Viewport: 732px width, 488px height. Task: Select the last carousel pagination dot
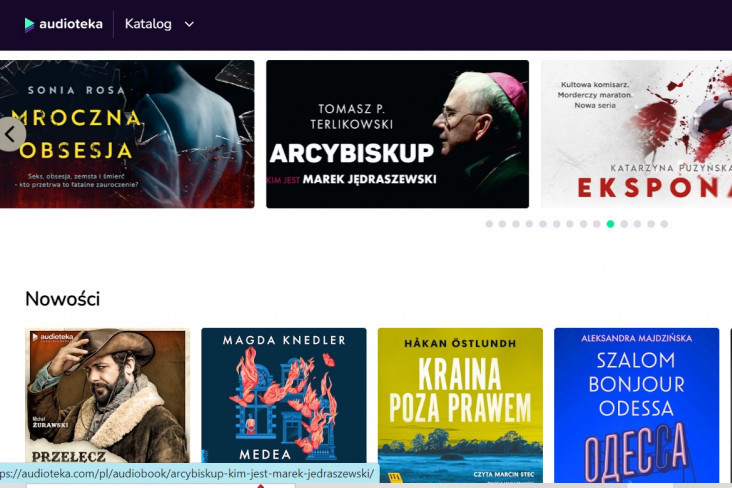[664, 224]
